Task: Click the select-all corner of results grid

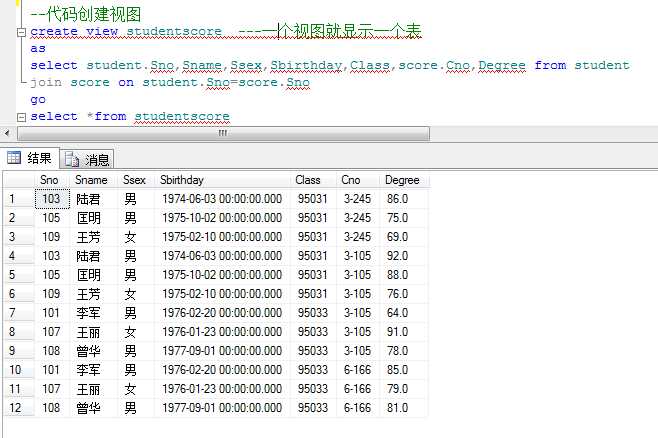Action: tap(19, 180)
